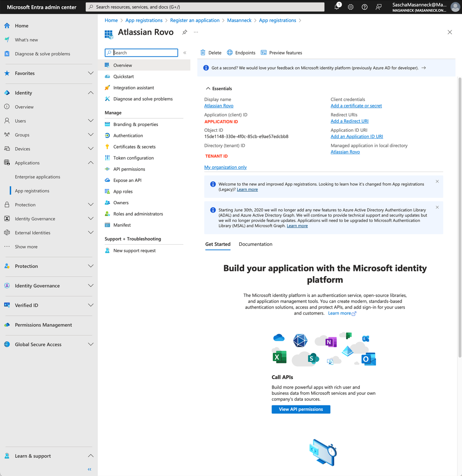Click the Atlassian Rovo display name link
The height and width of the screenshot is (476, 462).
coord(219,106)
